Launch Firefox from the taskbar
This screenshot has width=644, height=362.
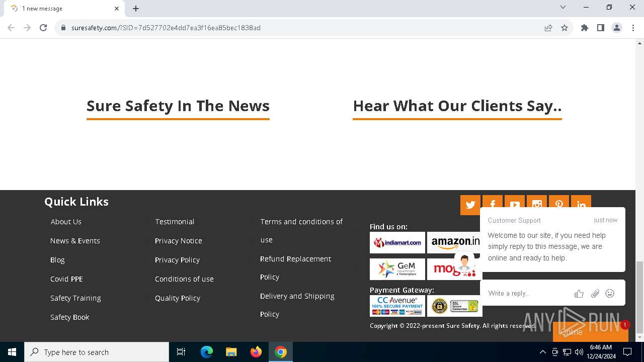[x=256, y=352]
